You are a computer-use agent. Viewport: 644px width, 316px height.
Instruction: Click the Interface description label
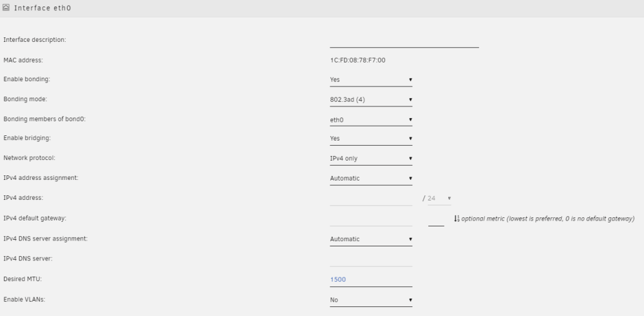(x=35, y=40)
